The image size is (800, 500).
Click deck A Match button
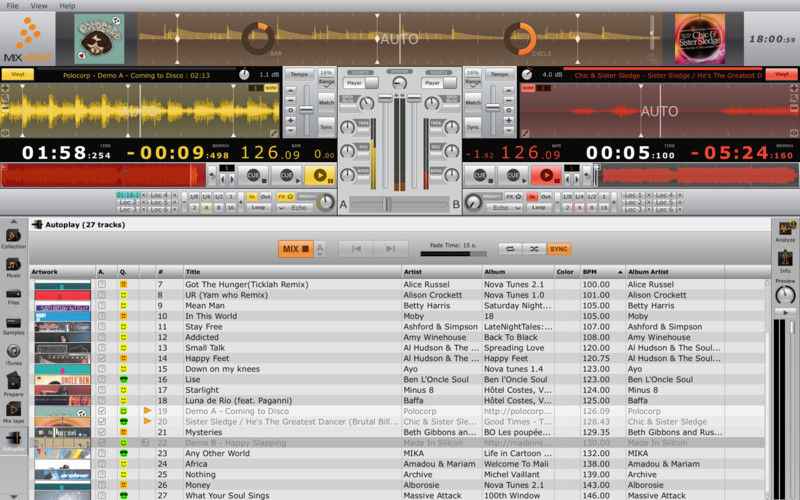(327, 103)
